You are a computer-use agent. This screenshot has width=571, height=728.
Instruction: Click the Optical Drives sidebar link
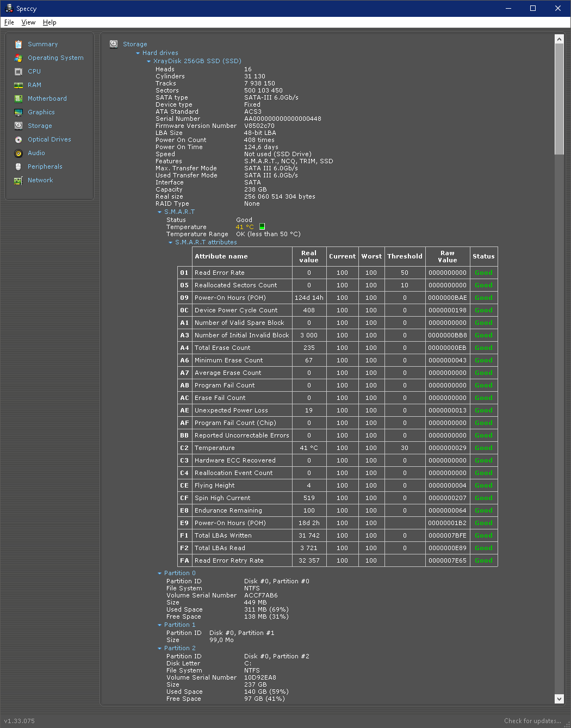[x=49, y=139]
